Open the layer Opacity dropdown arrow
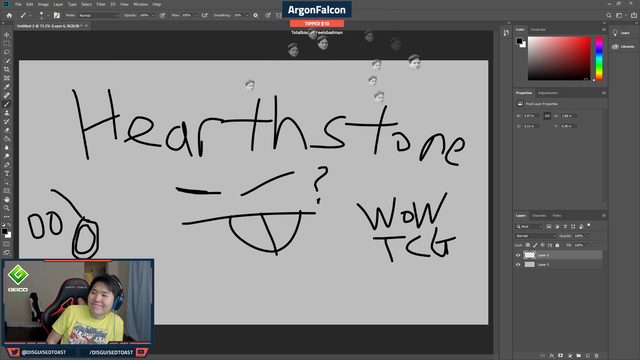Screen dimensions: 640x360 [x=588, y=236]
